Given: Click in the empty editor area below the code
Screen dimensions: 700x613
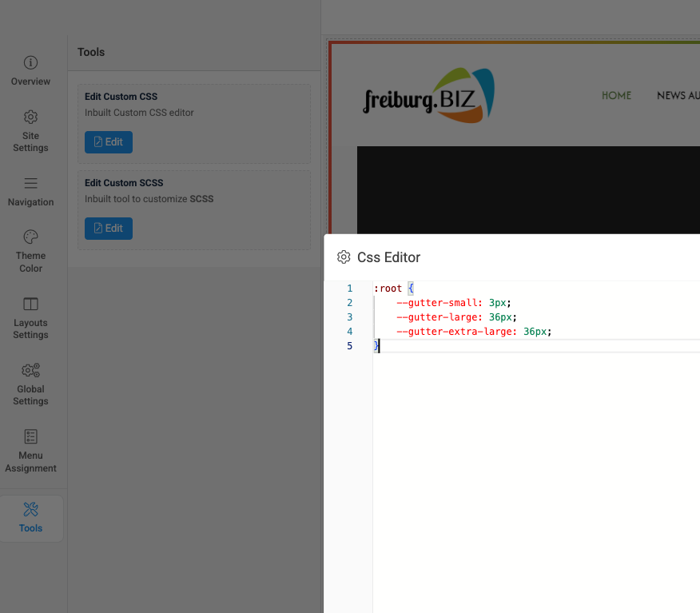Looking at the screenshot, I should click(x=535, y=482).
